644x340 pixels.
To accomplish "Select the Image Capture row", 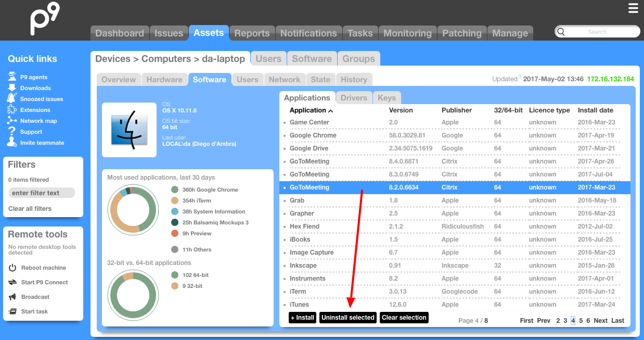I will 455,253.
